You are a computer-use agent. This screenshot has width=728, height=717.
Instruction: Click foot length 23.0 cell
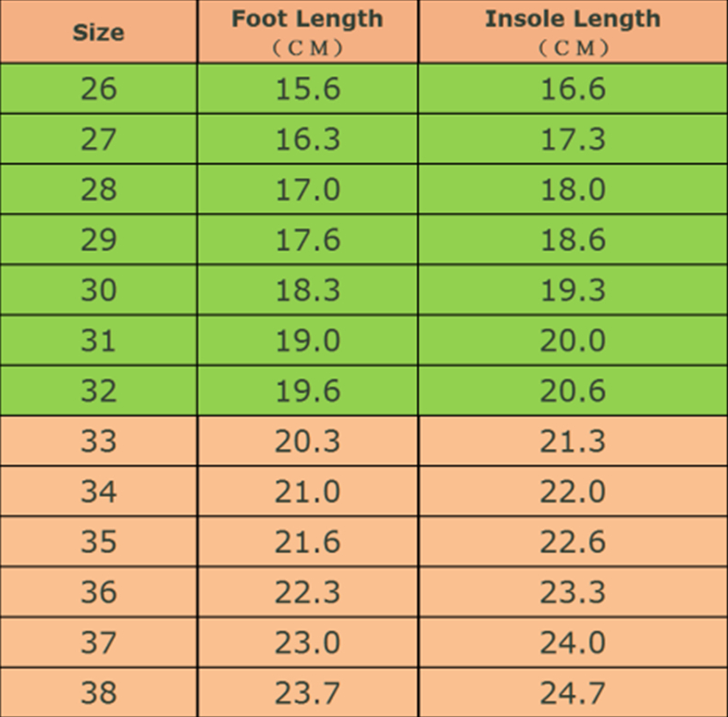308,642
